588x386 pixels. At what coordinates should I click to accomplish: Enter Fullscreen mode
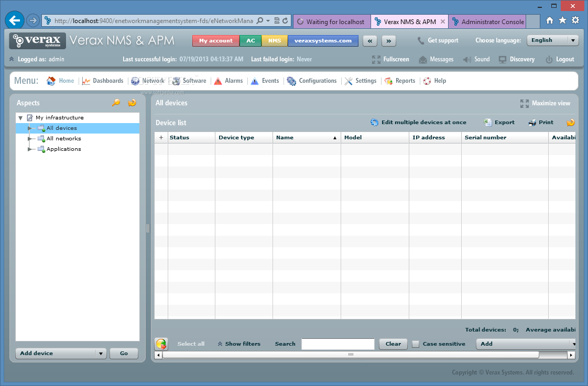[390, 59]
